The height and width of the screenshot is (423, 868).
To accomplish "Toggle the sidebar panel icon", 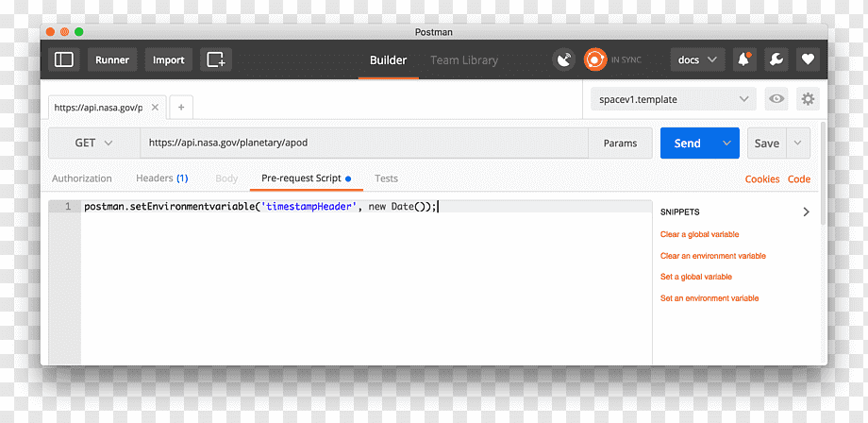I will point(63,59).
